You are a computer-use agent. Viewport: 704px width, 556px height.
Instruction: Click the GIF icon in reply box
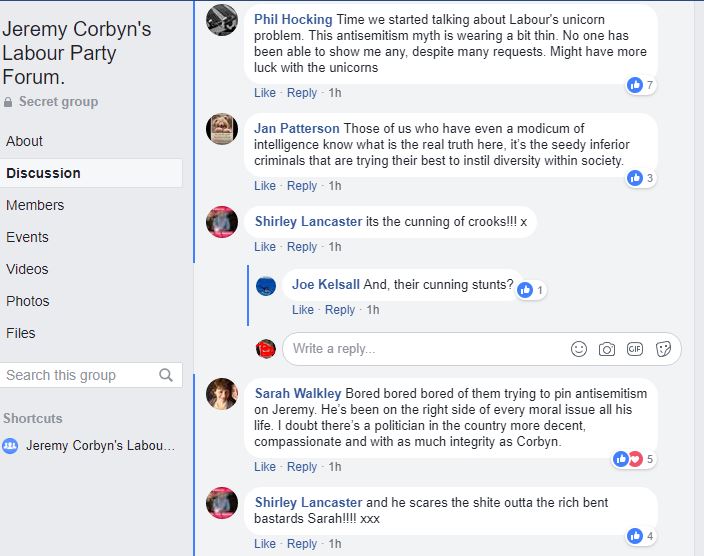point(635,349)
